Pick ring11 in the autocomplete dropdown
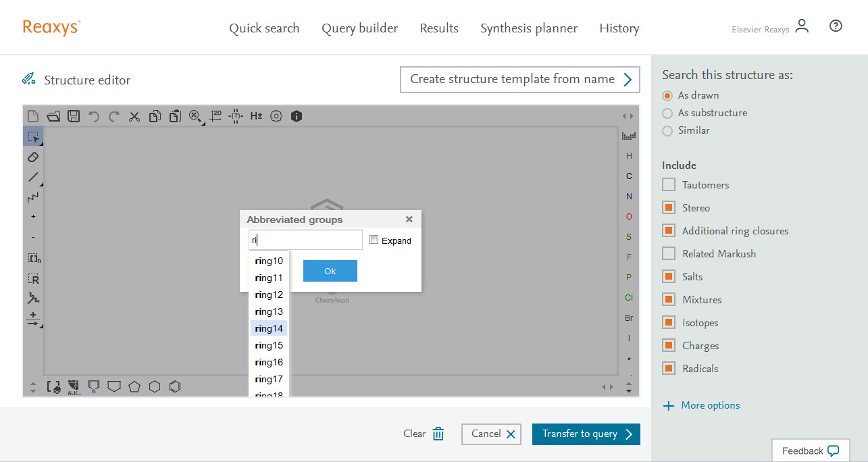 coord(269,278)
